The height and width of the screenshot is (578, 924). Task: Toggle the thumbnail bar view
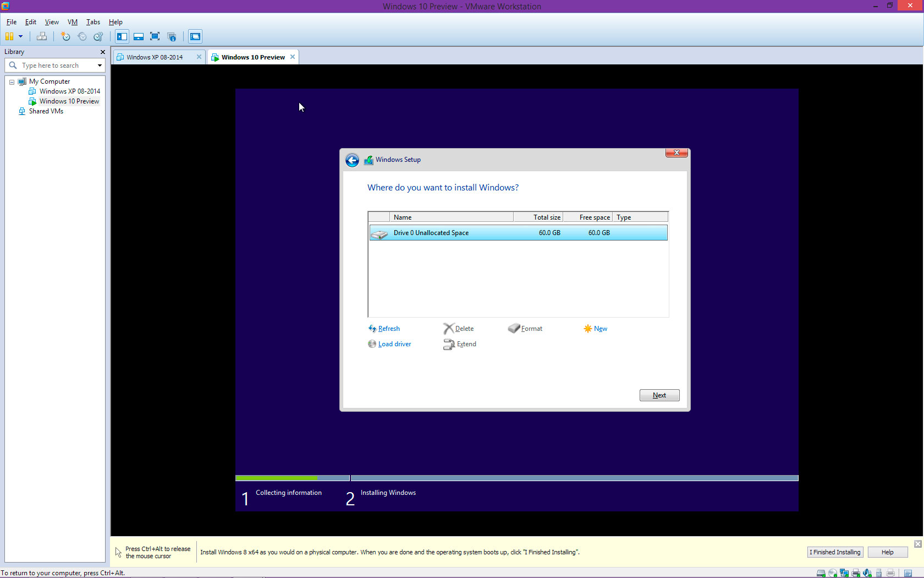point(139,37)
